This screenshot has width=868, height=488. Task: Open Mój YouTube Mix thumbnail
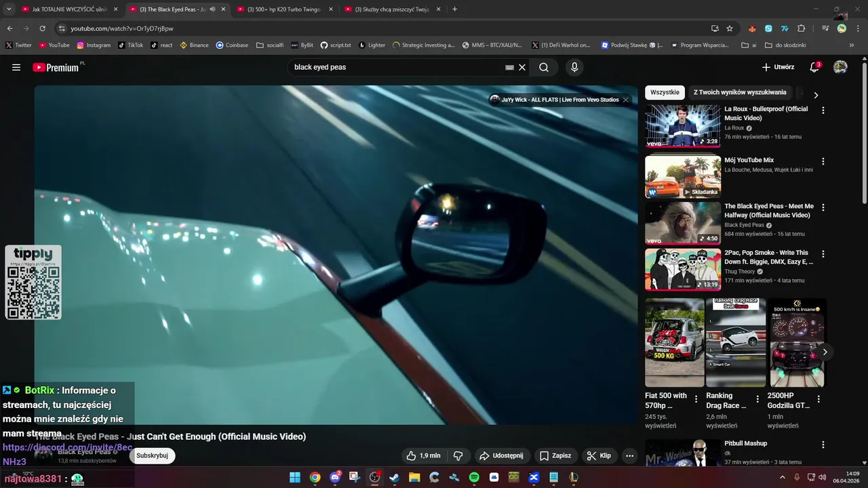[x=683, y=177]
